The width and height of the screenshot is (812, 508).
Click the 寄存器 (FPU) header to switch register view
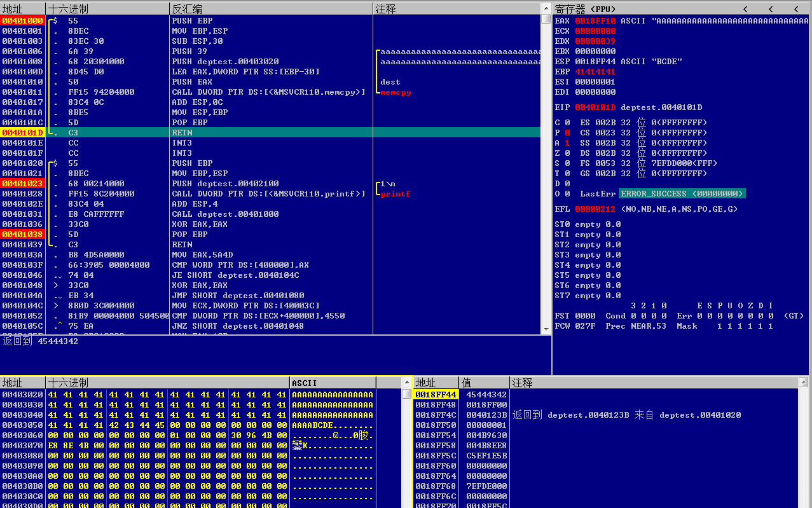point(582,9)
